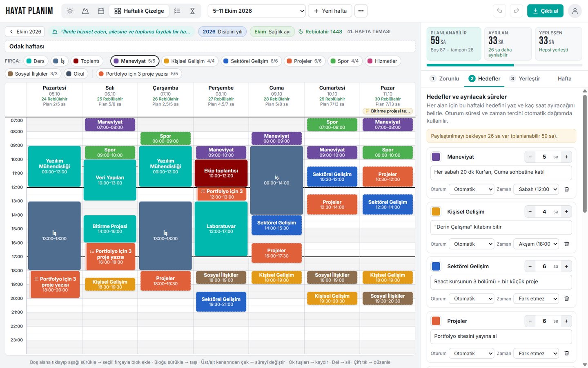Click the purple Maneviyat color swatch
This screenshot has width=588, height=368.
436,157
